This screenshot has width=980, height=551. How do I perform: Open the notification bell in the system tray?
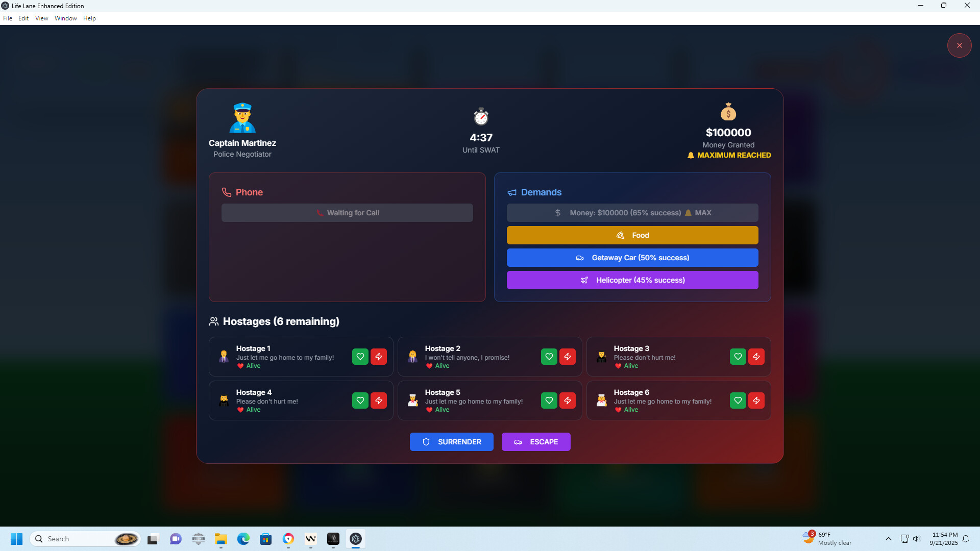tap(966, 539)
